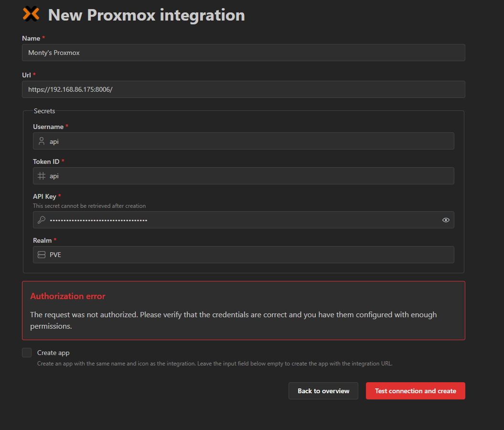The width and height of the screenshot is (504, 430).
Task: Click the hash icon in Token ID field
Action: 42,176
